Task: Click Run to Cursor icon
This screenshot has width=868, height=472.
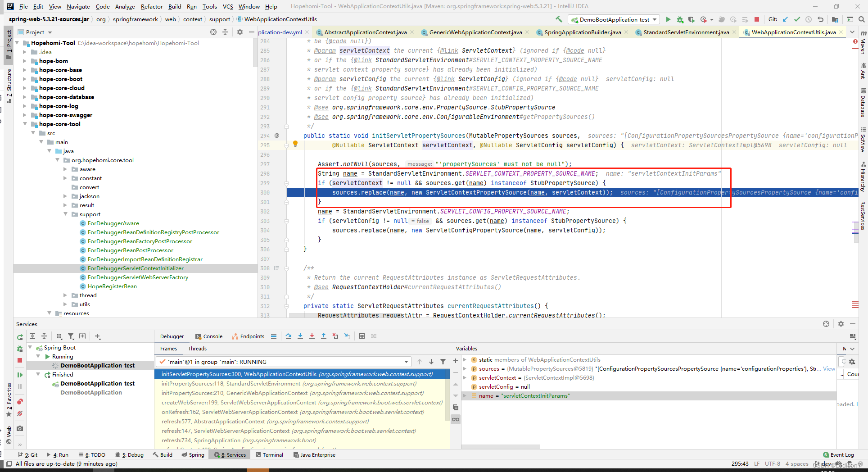Action: [x=347, y=336]
